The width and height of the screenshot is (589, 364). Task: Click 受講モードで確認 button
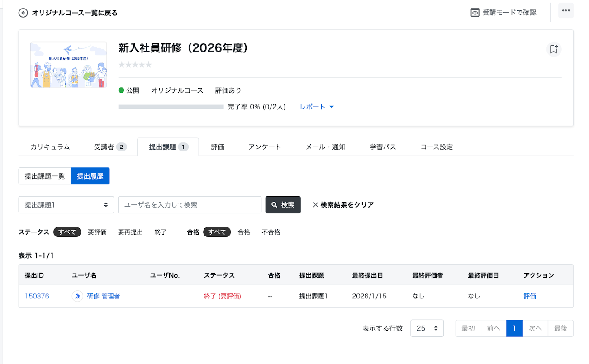[x=503, y=13]
